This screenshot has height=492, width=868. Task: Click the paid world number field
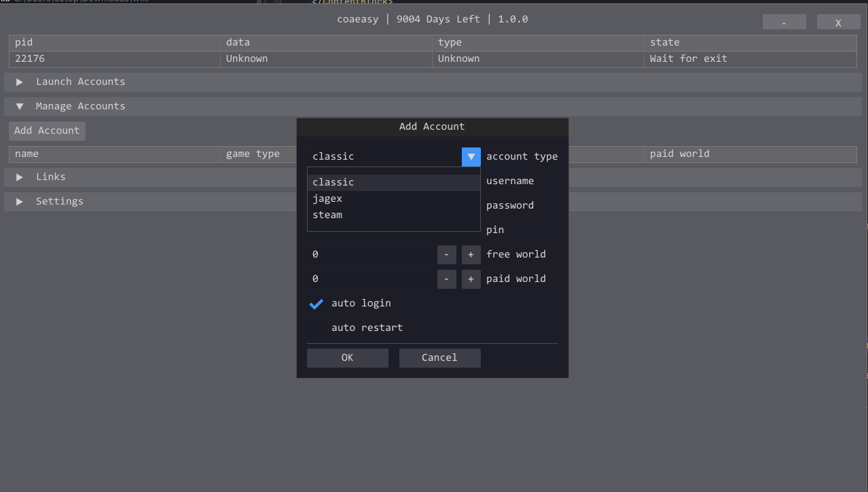(371, 279)
